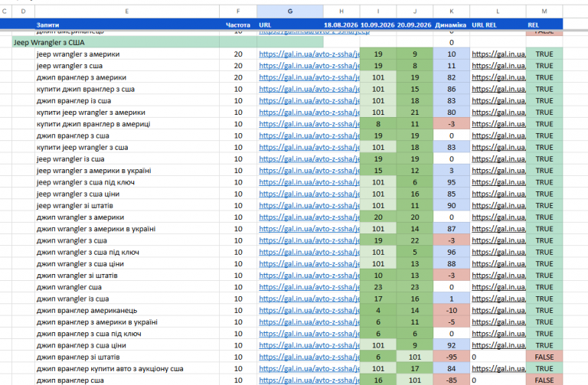Click dynamics value -95
This screenshot has width=588, height=385.
click(x=452, y=357)
